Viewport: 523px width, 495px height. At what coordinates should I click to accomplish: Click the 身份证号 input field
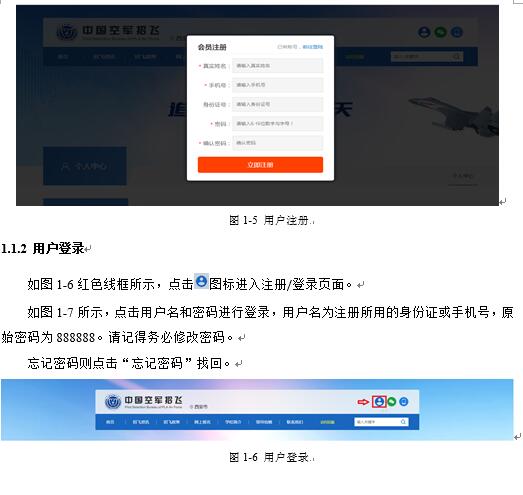[278, 104]
